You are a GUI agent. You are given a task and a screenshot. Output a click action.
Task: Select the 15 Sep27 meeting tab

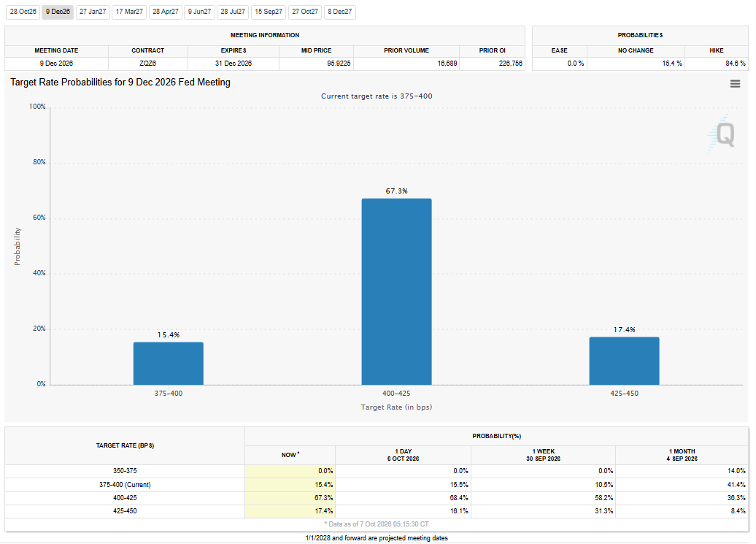[269, 12]
